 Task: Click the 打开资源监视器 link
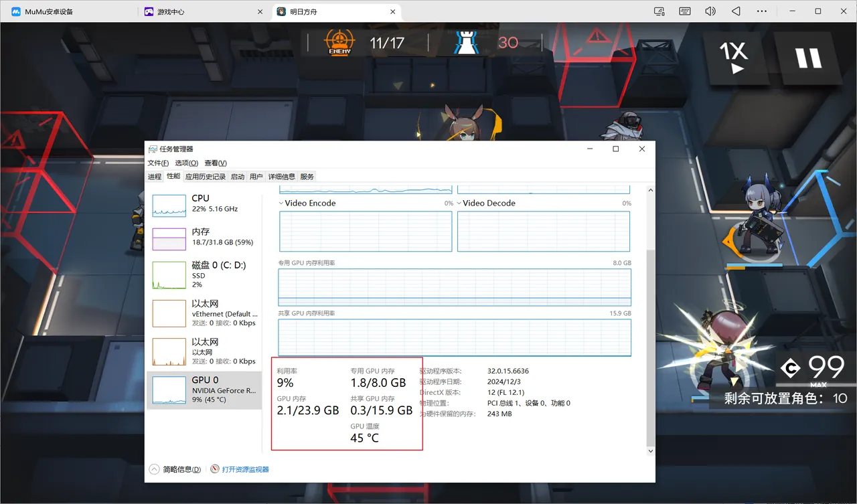(240, 469)
